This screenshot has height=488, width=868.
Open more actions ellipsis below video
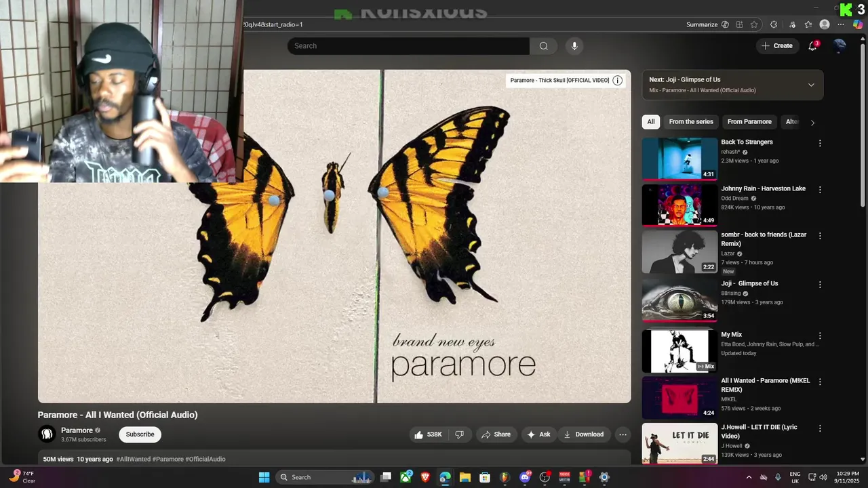(x=623, y=434)
